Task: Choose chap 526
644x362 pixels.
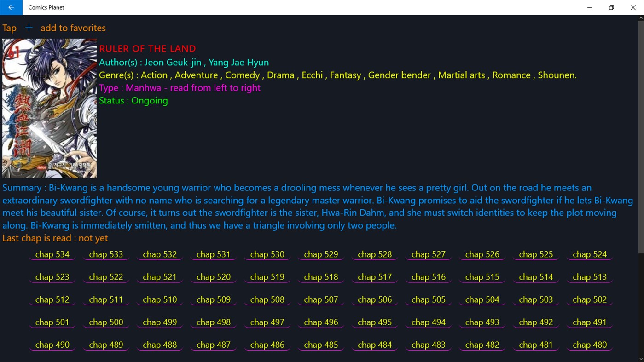Action: click(482, 254)
